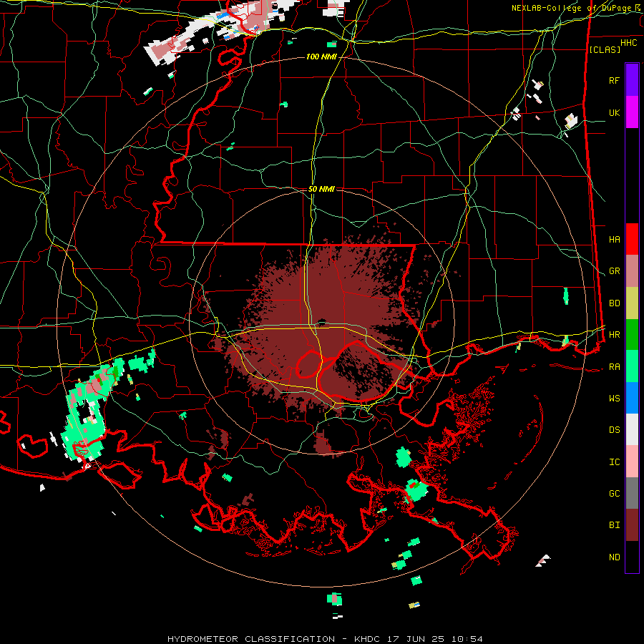Click the HA red legend swatch

pos(632,239)
